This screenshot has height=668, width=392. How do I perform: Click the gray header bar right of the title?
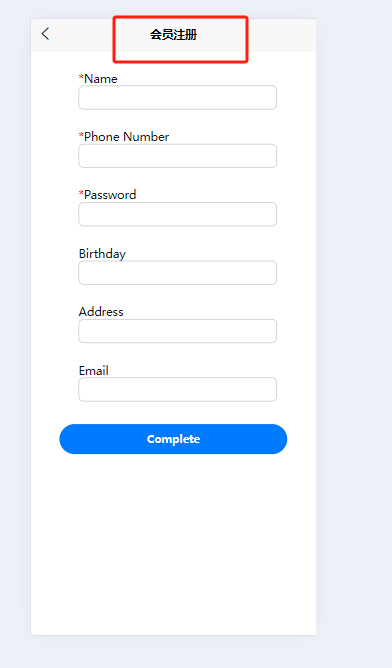[282, 35]
